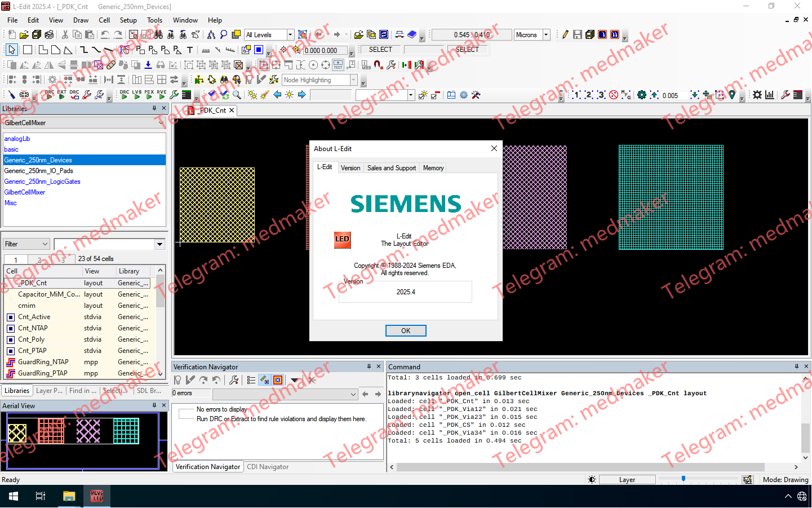Adjust the brightness slider in status bar
The image size is (812, 508).
click(684, 479)
